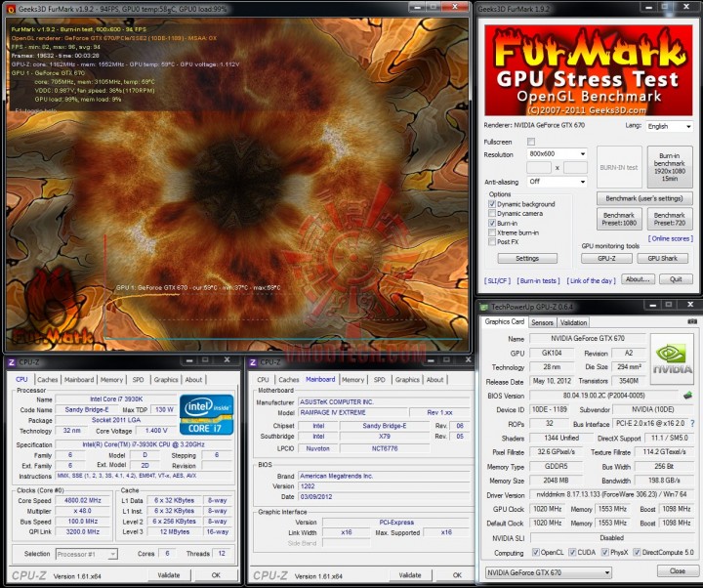Toggle the CUDA checkbox in GPU-Z

point(572,552)
